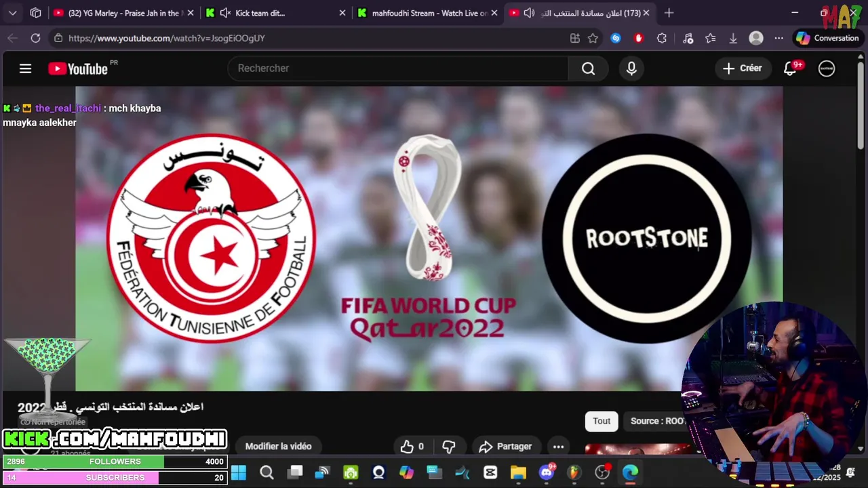Open Microsoft Copilot from the taskbar
Viewport: 868px width, 488px height.
pyautogui.click(x=406, y=472)
